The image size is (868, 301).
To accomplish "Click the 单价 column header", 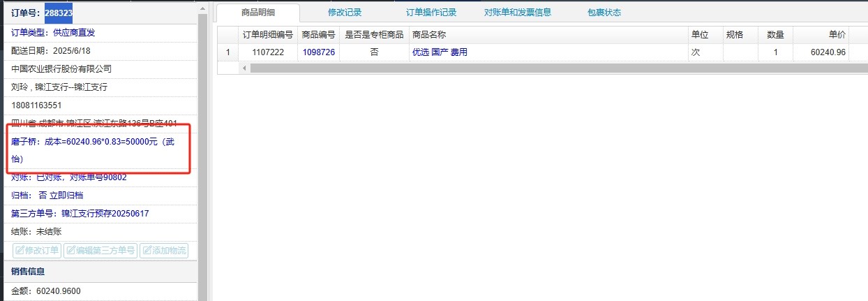I will click(x=821, y=35).
